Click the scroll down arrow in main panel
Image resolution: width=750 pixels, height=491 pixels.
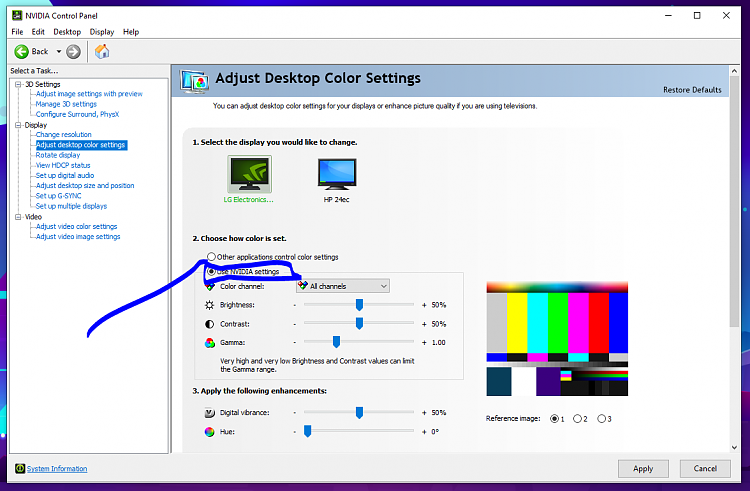point(735,447)
